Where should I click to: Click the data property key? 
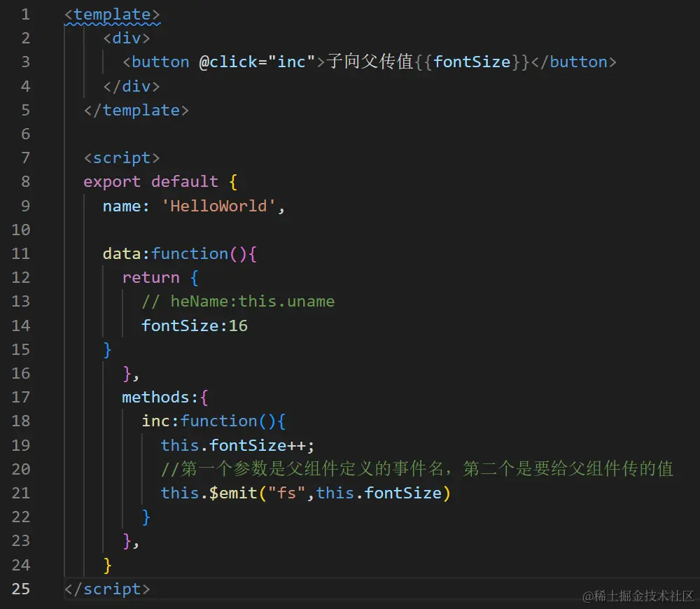122,253
